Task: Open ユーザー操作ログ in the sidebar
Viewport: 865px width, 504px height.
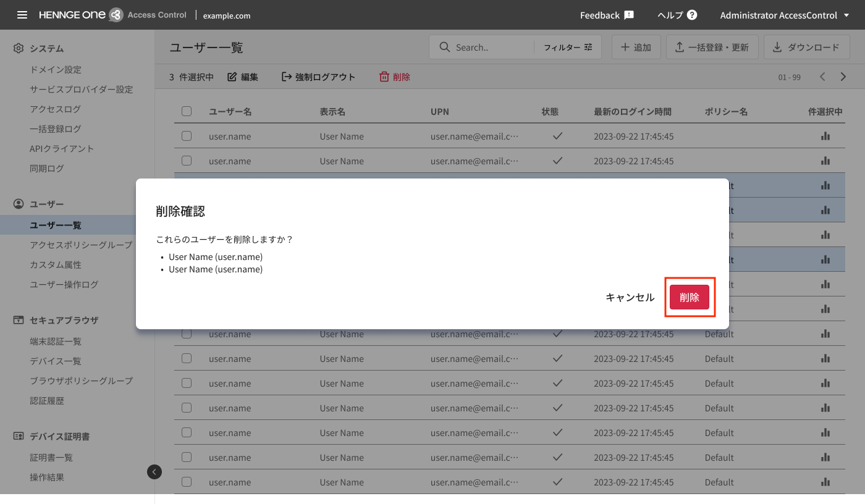Action: (64, 285)
